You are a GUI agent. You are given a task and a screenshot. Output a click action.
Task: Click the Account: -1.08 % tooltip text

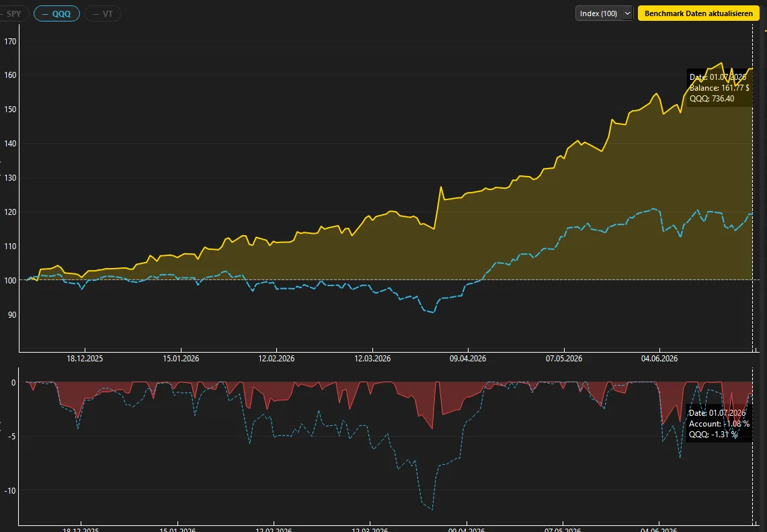[719, 424]
